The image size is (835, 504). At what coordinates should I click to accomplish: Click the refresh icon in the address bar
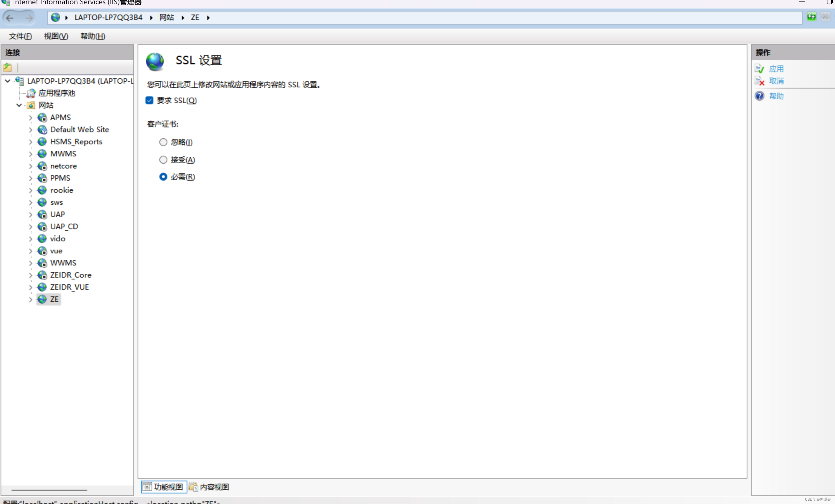point(811,17)
